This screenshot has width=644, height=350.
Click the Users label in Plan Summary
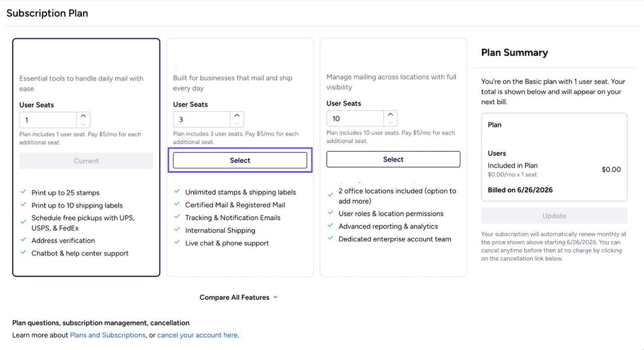coord(497,153)
